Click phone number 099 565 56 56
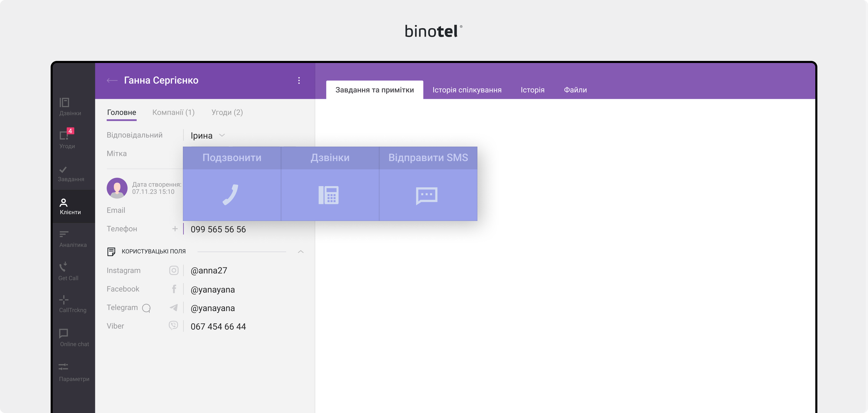The image size is (868, 413). click(218, 229)
